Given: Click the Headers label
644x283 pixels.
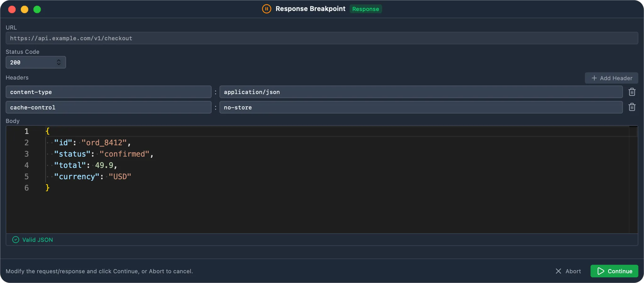Looking at the screenshot, I should pos(17,78).
